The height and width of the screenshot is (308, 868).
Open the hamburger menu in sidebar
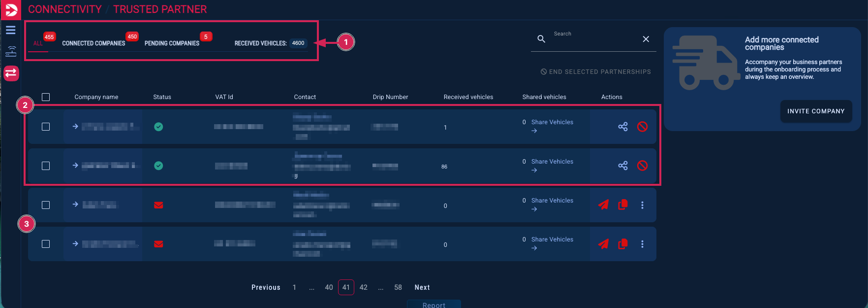[11, 30]
